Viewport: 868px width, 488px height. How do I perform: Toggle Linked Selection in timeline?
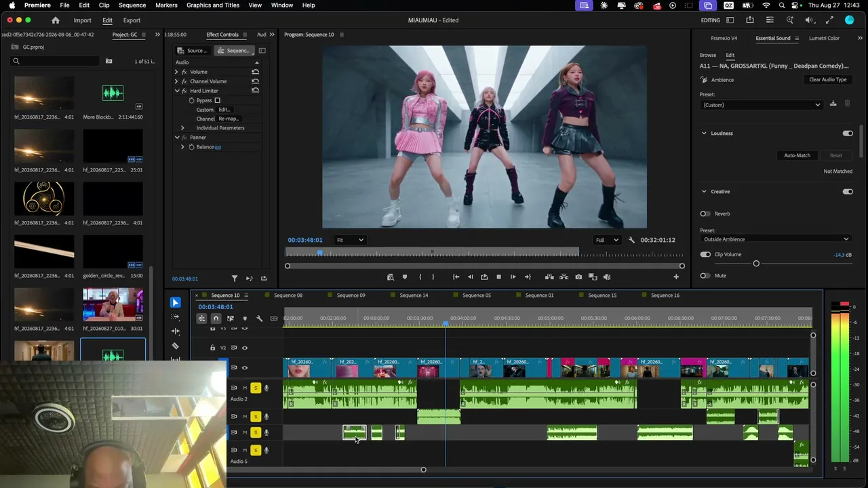(x=231, y=319)
